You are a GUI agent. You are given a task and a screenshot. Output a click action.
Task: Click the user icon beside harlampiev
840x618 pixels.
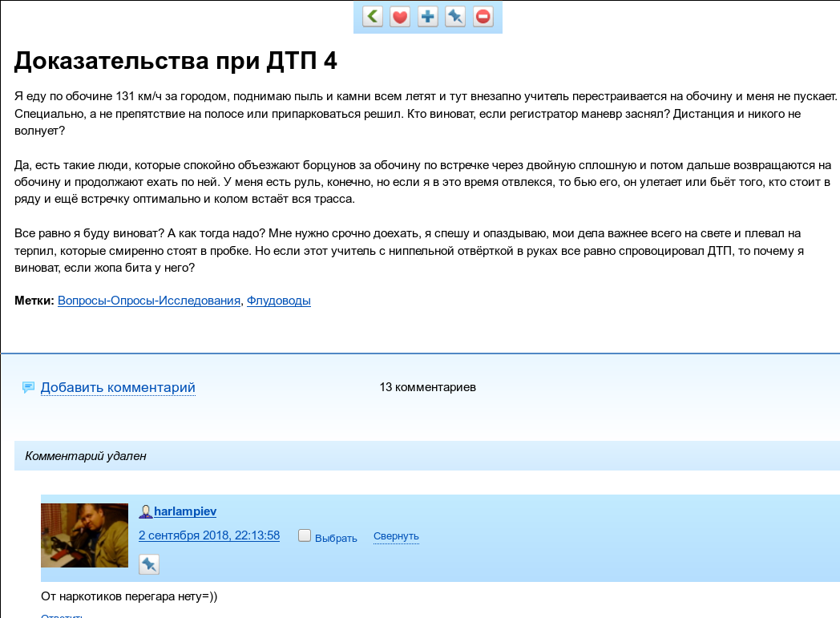pos(145,511)
